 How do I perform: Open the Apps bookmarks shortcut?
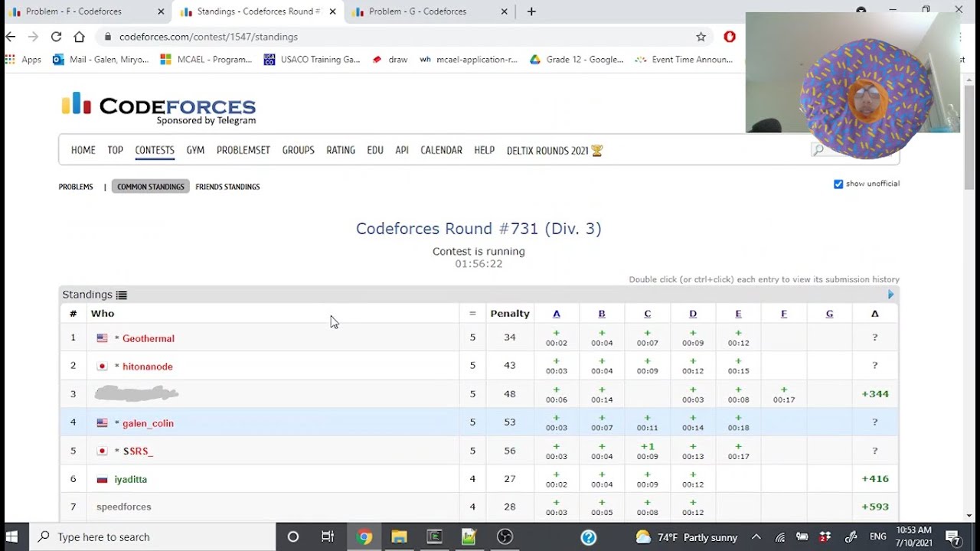23,60
